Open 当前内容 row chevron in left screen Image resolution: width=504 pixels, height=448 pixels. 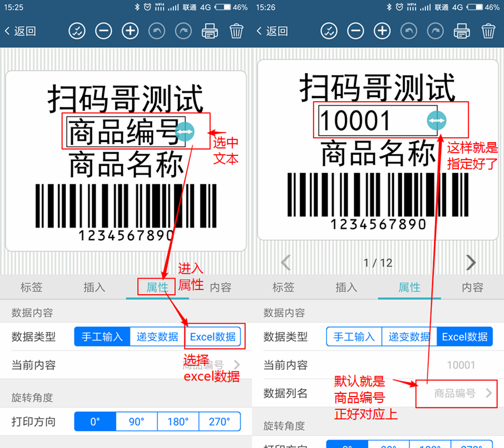coord(237,365)
